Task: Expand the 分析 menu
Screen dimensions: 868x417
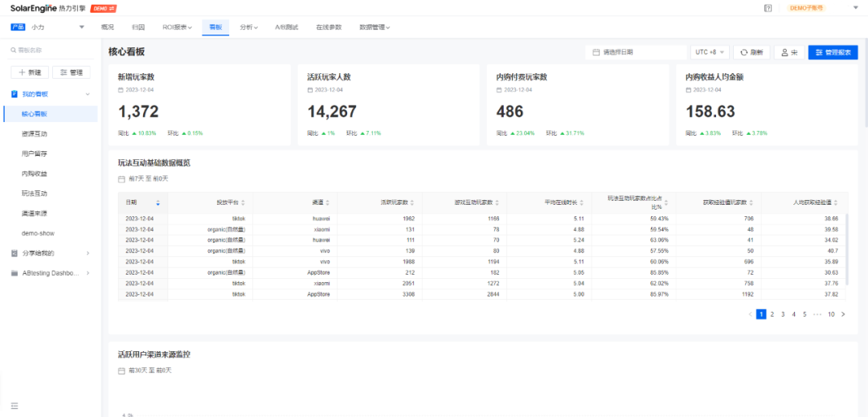Action: point(249,27)
